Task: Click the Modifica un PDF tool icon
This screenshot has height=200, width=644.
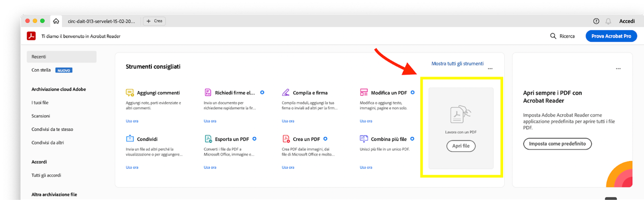Action: 364,92
